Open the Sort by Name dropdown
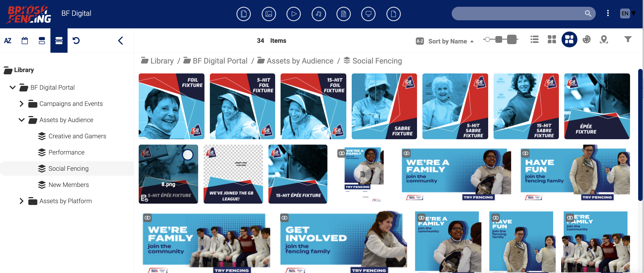The image size is (644, 273). pos(447,41)
